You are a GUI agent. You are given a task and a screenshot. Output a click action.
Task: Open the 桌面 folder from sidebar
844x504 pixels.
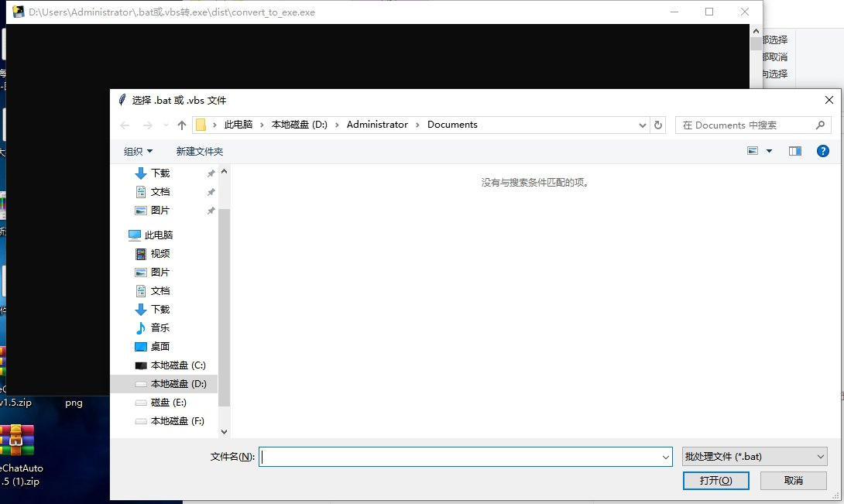[x=159, y=346]
